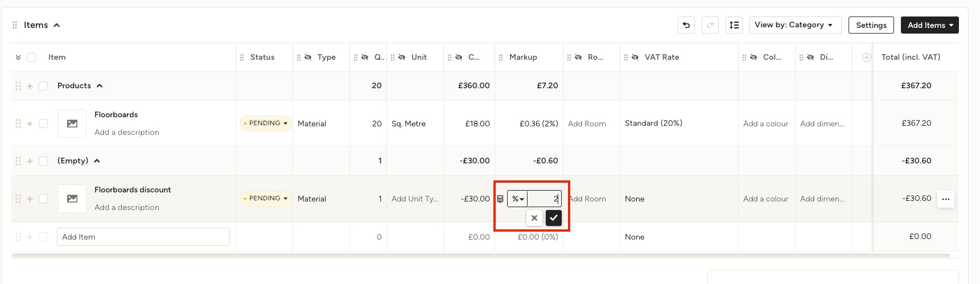Open the three-dot menu on Floorboards discount
The height and width of the screenshot is (284, 980).
coord(946,199)
